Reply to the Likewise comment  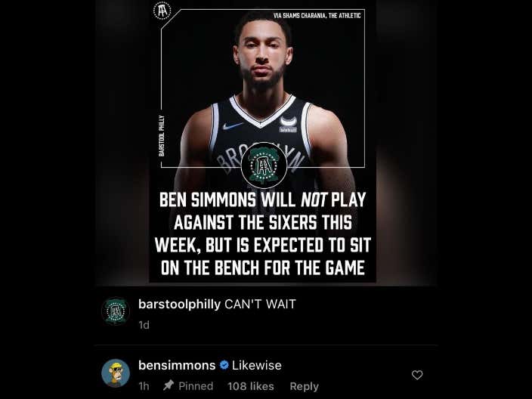[305, 386]
